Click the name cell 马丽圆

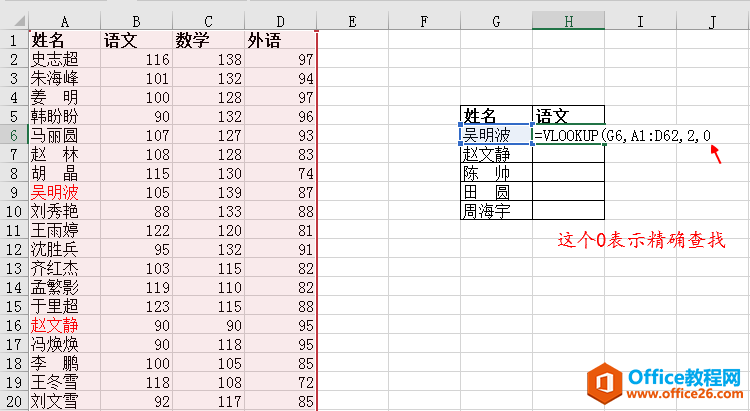click(65, 135)
